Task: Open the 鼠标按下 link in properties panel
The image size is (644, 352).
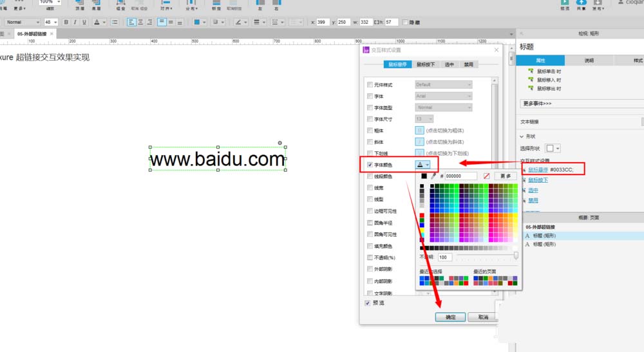Action: [x=538, y=180]
